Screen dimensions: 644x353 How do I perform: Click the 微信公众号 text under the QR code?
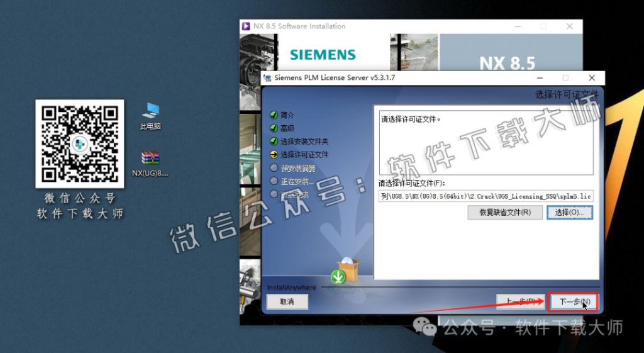click(80, 198)
